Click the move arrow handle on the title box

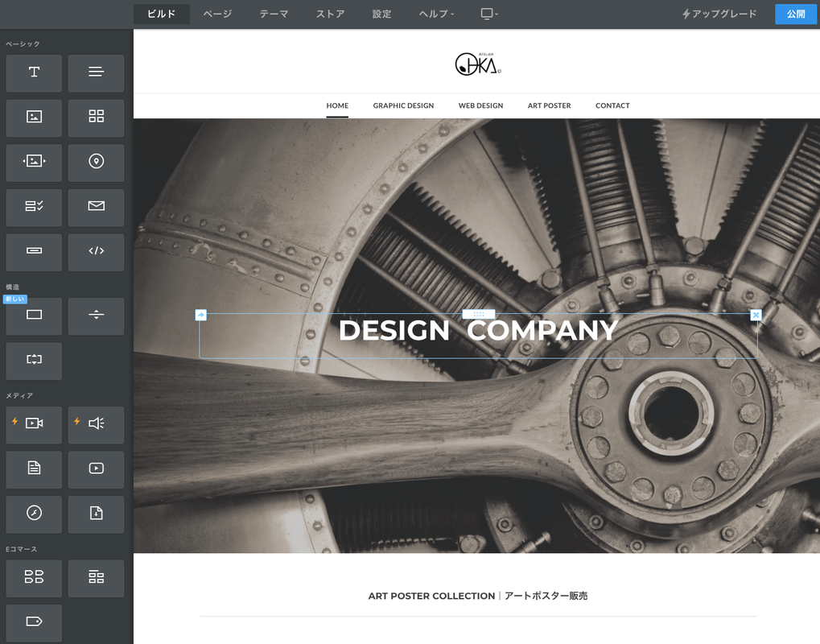click(x=201, y=315)
